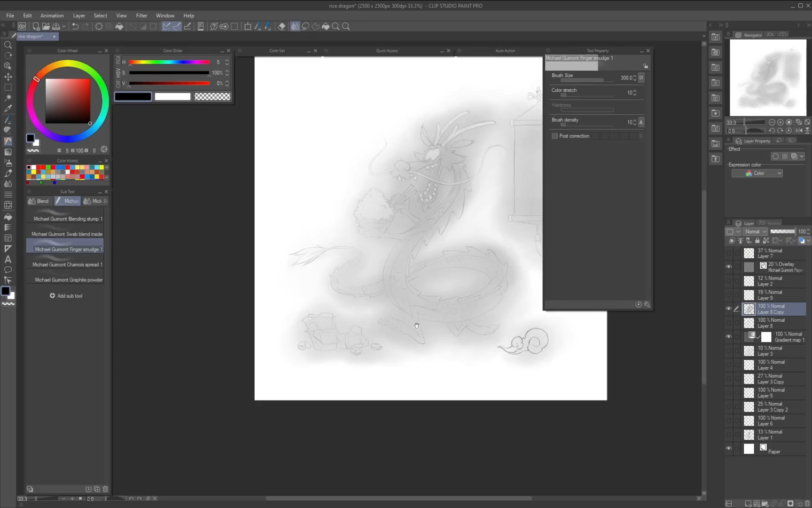Open the Window menu
This screenshot has height=508, width=812.
pos(165,16)
